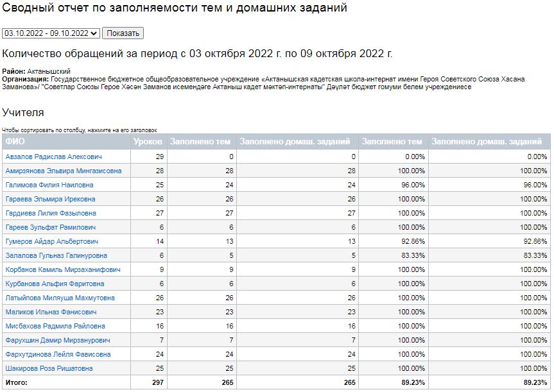The width and height of the screenshot is (554, 392).
Task: Open teacher link Амирзянова Эльвира Мингазисовна
Action: [64, 171]
